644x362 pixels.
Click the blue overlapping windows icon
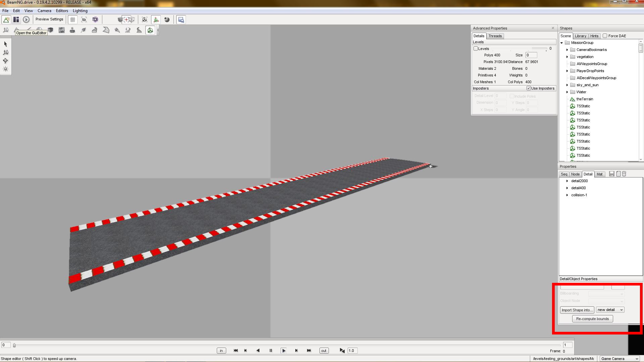click(181, 19)
